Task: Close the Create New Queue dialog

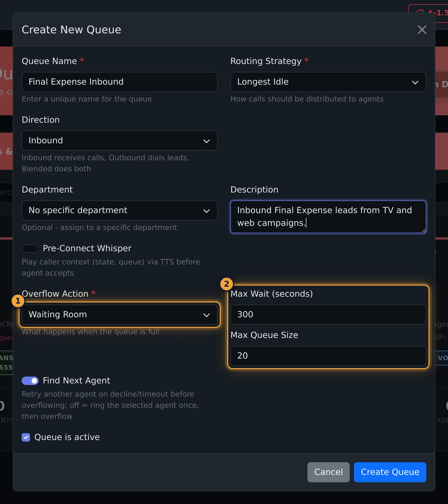Action: [422, 30]
